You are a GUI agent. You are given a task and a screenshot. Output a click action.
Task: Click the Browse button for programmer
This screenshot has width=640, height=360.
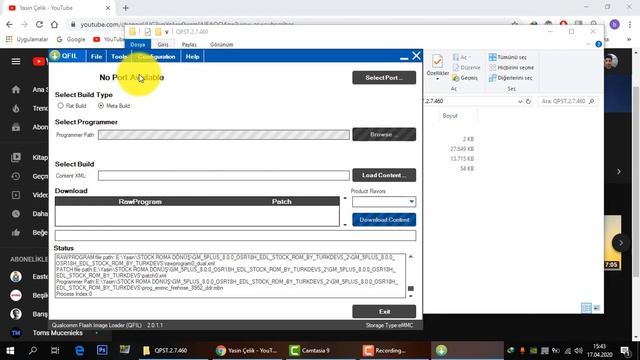point(384,134)
